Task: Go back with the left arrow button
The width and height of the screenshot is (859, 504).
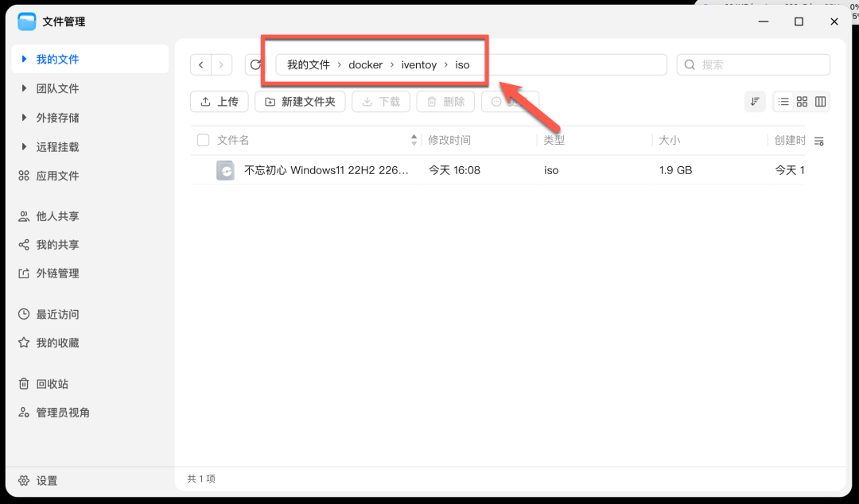Action: (x=201, y=64)
